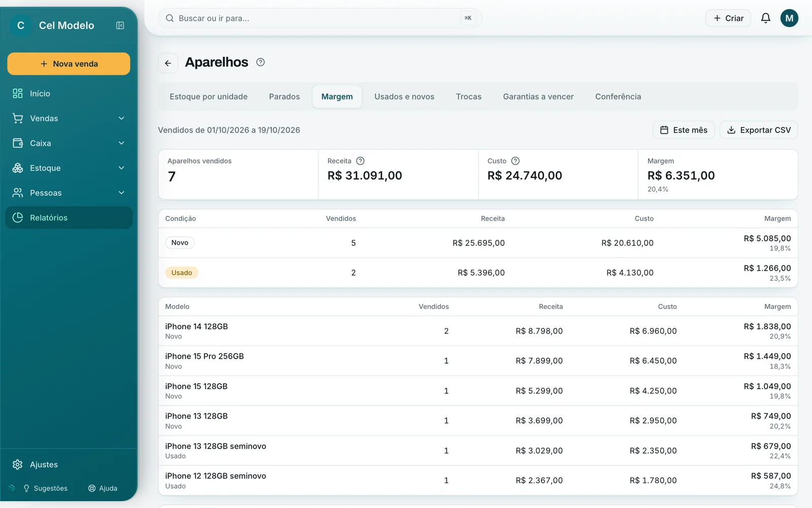Image resolution: width=812 pixels, height=508 pixels.
Task: Open Sugestões link in sidebar
Action: [x=46, y=488]
